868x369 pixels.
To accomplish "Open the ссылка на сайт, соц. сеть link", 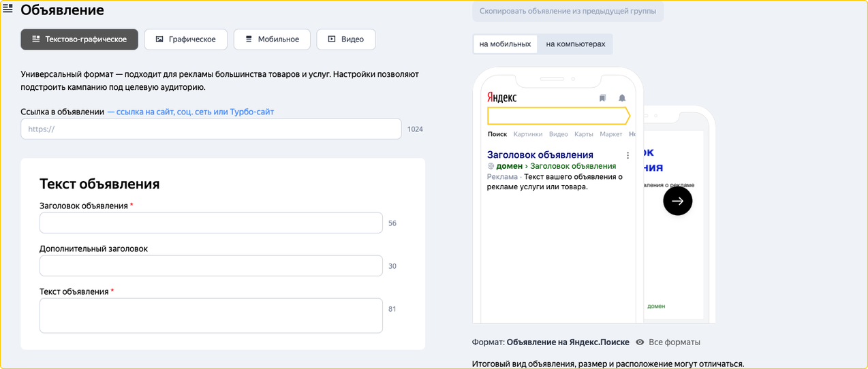I will tap(190, 112).
